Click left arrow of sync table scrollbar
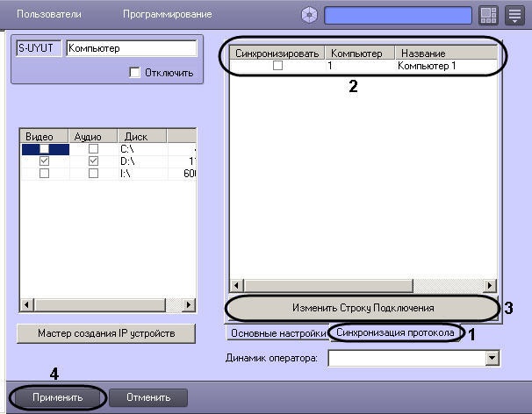 tap(234, 286)
